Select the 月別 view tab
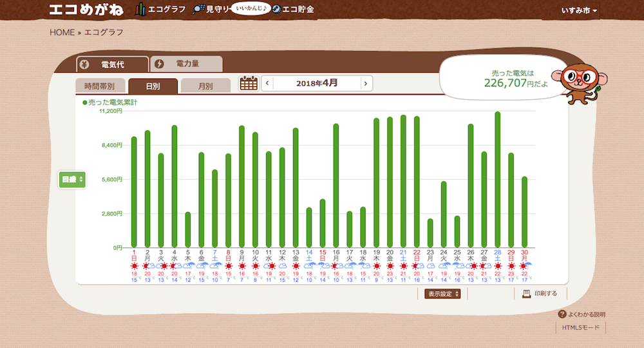The height and width of the screenshot is (348, 644). (205, 86)
